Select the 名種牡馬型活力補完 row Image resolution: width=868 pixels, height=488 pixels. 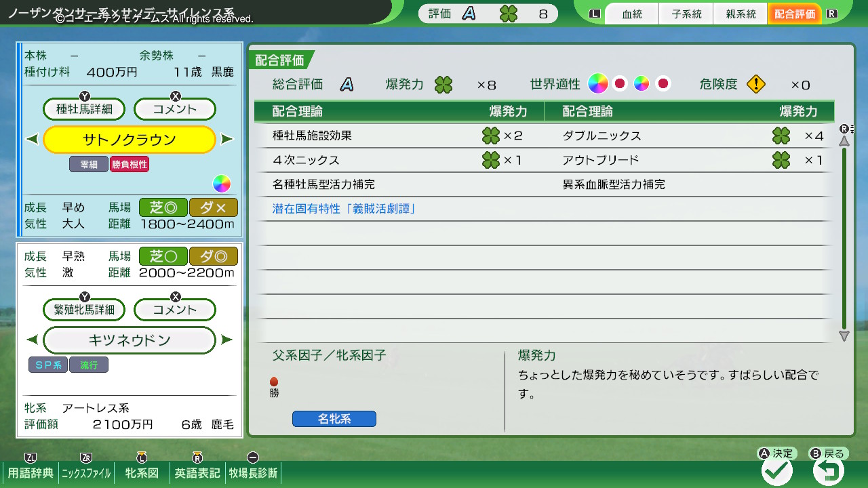click(x=399, y=184)
